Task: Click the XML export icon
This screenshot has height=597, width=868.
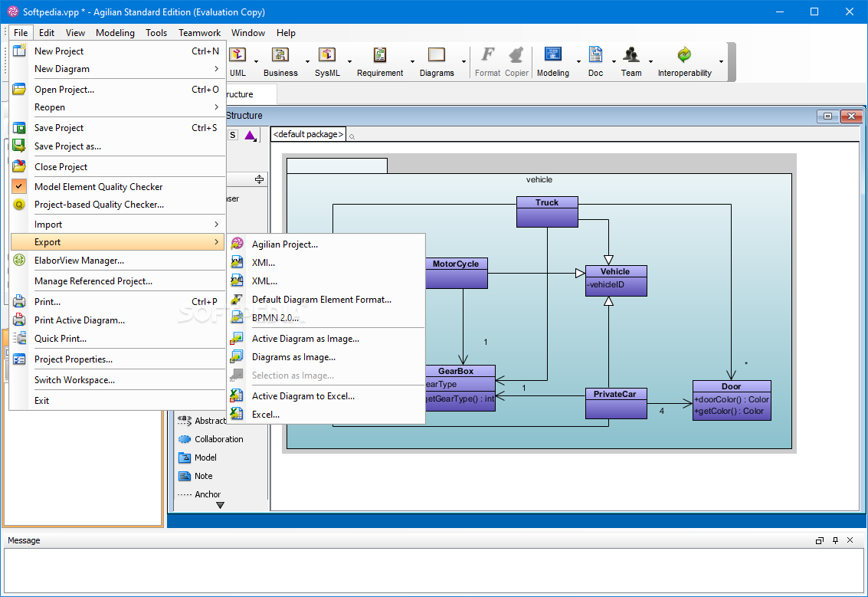Action: [x=237, y=280]
